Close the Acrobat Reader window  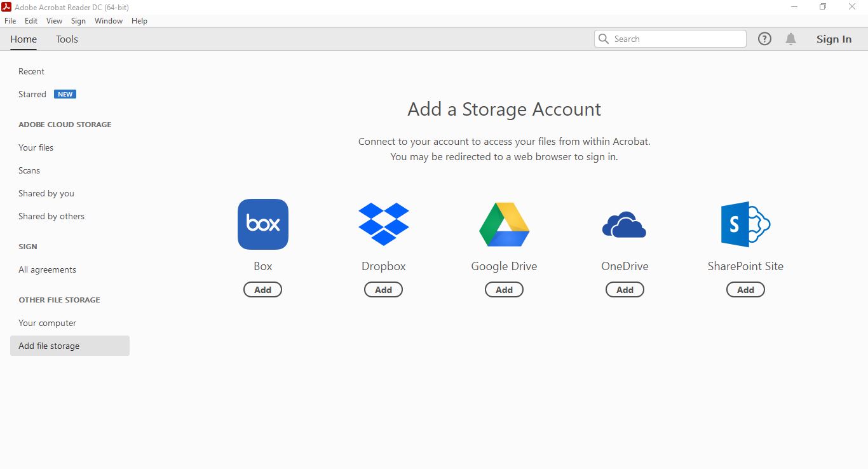point(853,7)
